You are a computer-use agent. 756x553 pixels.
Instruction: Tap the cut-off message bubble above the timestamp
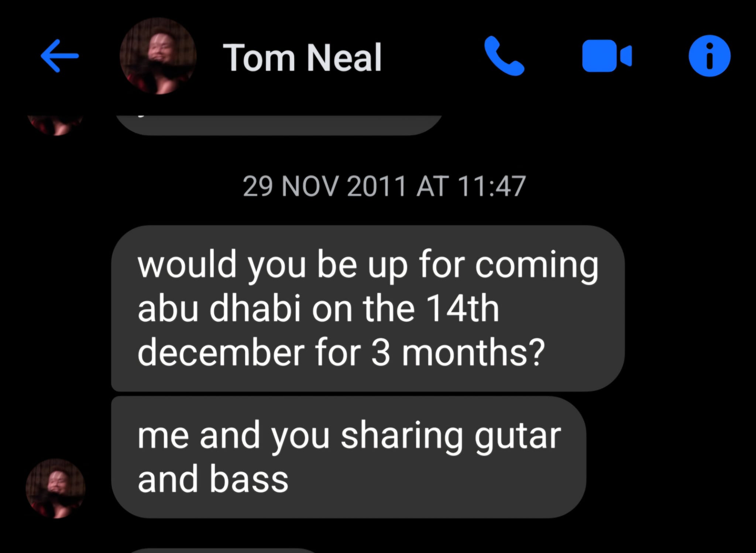click(x=279, y=125)
